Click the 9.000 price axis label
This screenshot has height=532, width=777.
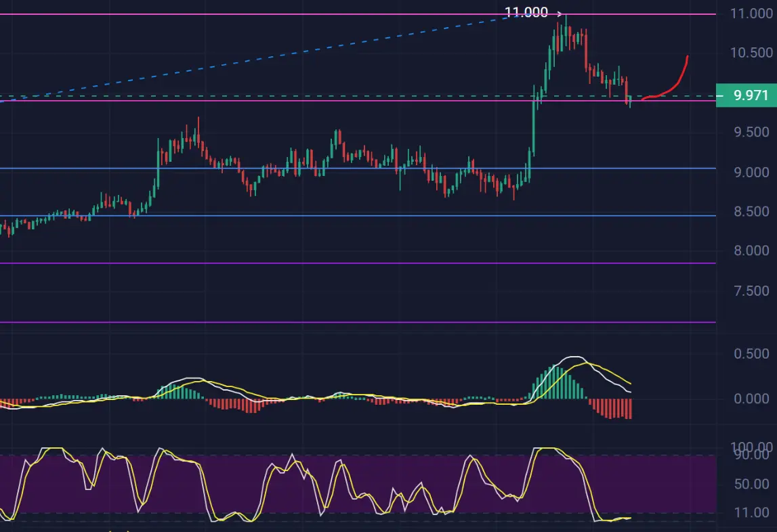[x=751, y=172]
